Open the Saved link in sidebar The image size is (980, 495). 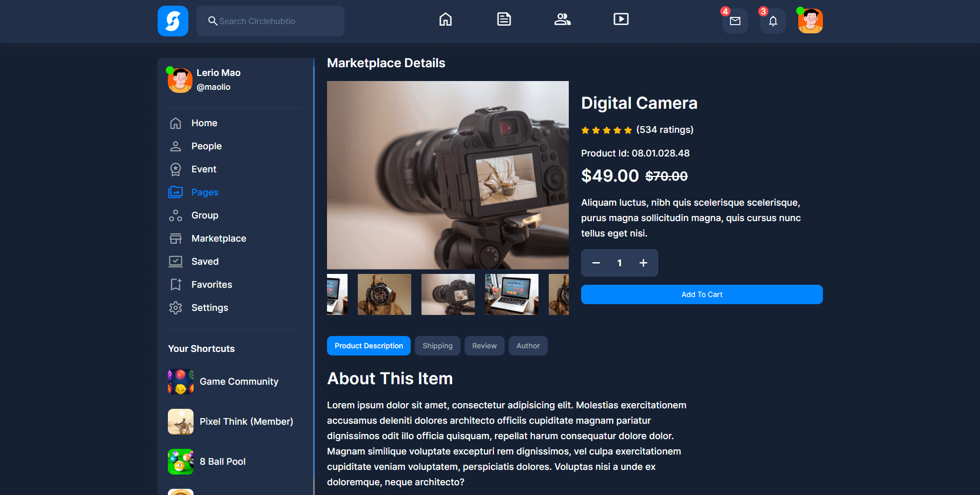coord(205,262)
